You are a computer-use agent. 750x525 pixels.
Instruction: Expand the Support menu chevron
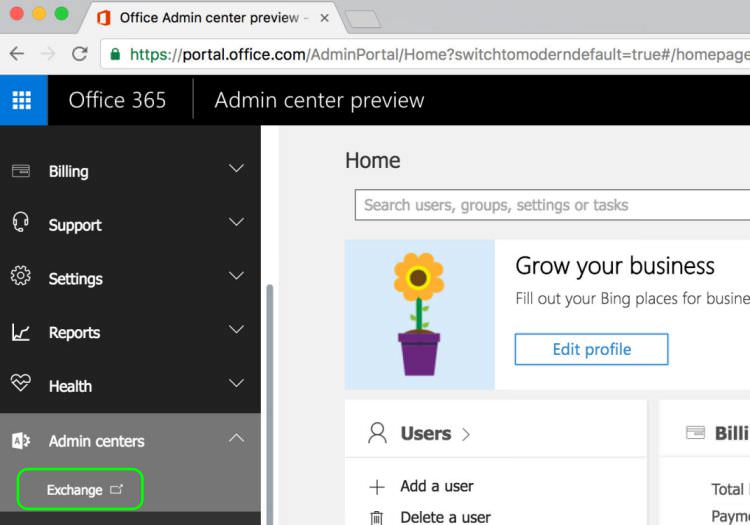(x=236, y=222)
